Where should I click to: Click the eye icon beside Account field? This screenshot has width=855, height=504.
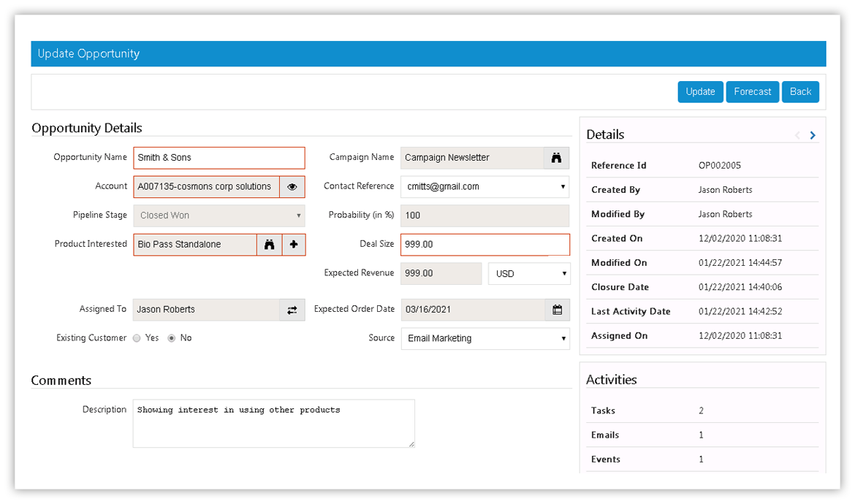click(292, 187)
